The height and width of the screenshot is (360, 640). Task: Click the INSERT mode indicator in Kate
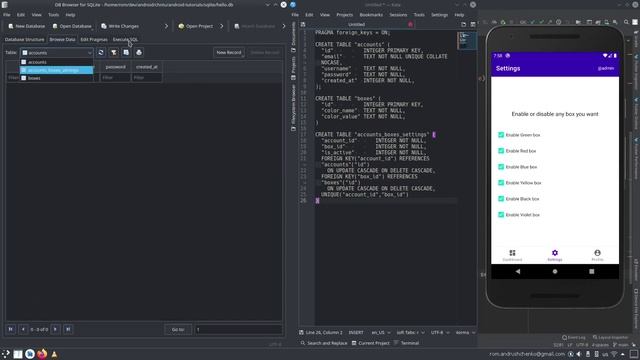(x=356, y=333)
